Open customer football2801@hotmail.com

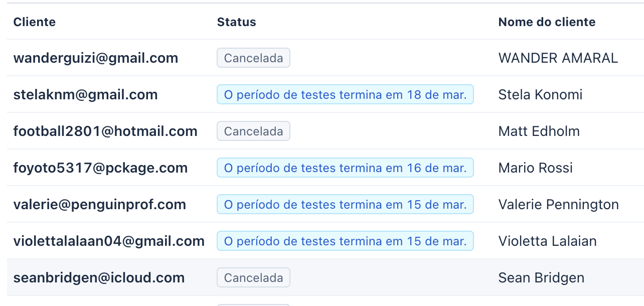tap(105, 131)
